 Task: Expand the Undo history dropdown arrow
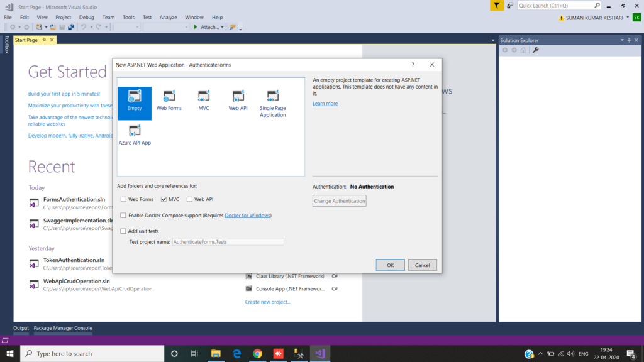pyautogui.click(x=91, y=27)
